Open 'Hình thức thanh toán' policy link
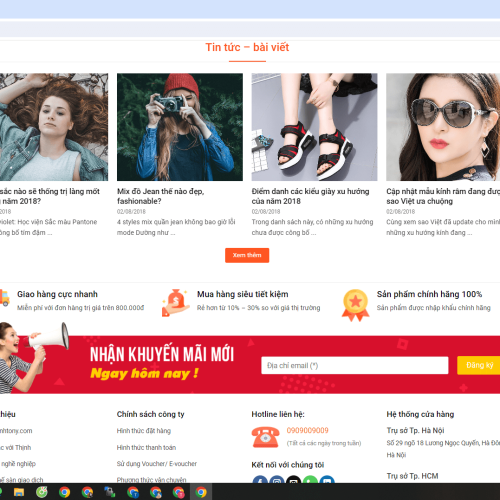The width and height of the screenshot is (500, 500). click(x=146, y=447)
